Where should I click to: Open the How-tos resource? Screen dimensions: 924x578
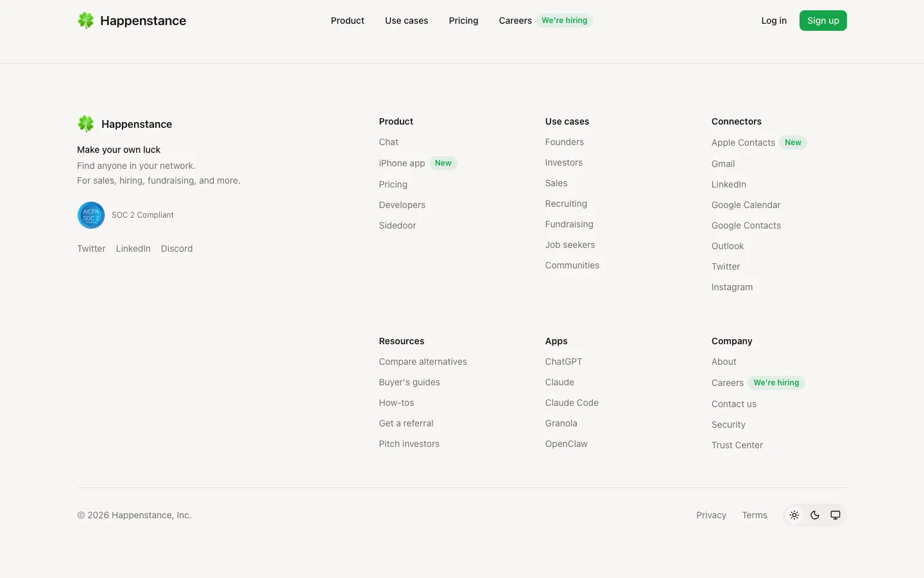point(397,403)
